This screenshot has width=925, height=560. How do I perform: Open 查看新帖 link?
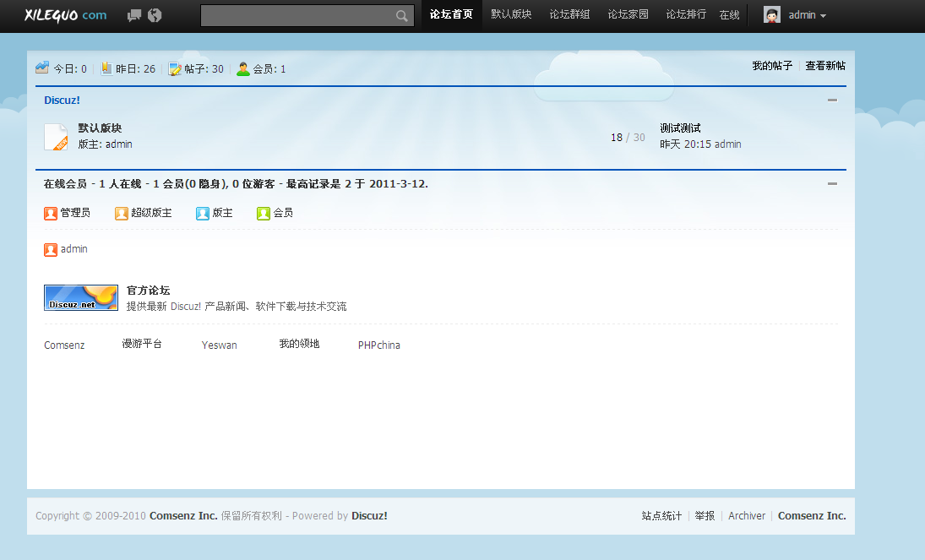pos(825,66)
